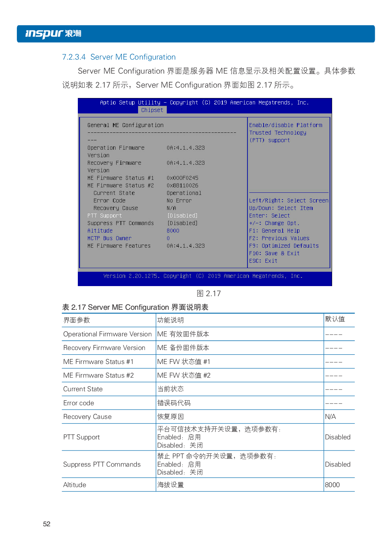Select ME Firmware Status #2 line
This screenshot has height=551, width=392.
click(x=121, y=185)
